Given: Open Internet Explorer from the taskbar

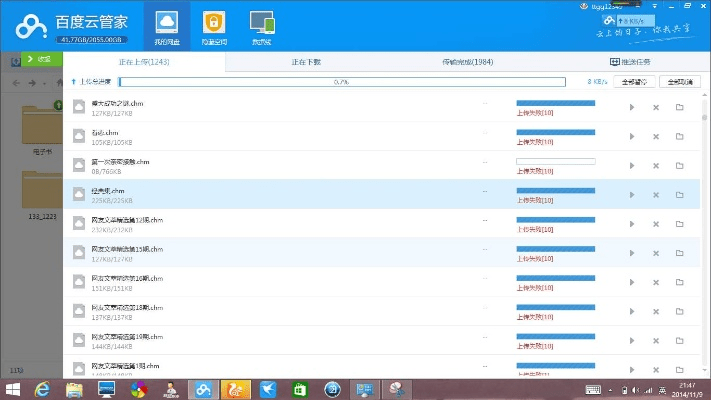Looking at the screenshot, I should click(x=43, y=388).
